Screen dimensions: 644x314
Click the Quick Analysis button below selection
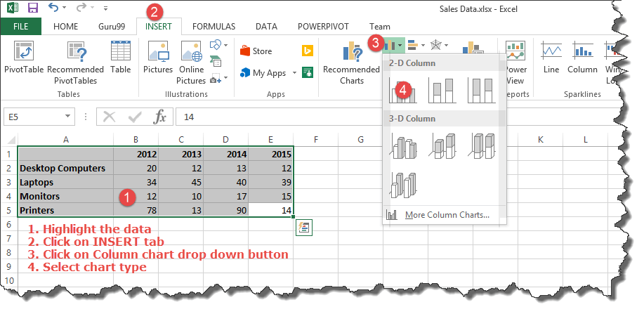304,227
